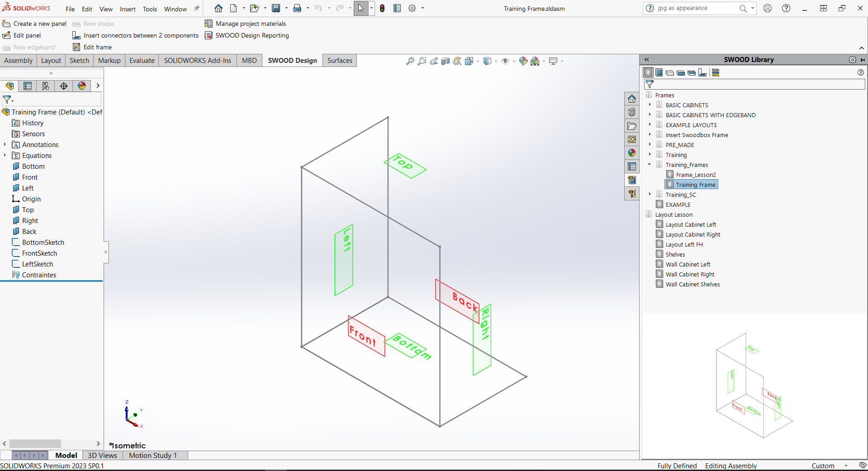Viewport: 868px width, 471px height.
Task: Open the Design Library task pane icon
Action: (632, 112)
